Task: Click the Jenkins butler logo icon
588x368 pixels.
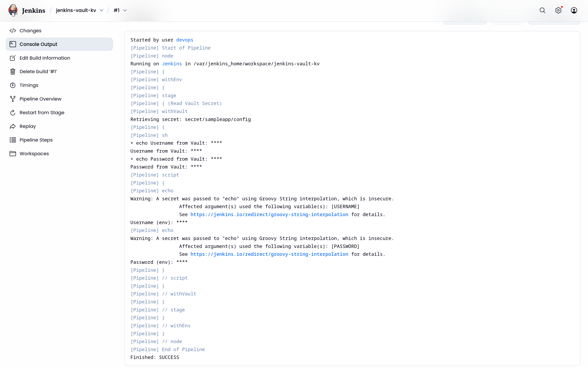Action: coord(13,10)
